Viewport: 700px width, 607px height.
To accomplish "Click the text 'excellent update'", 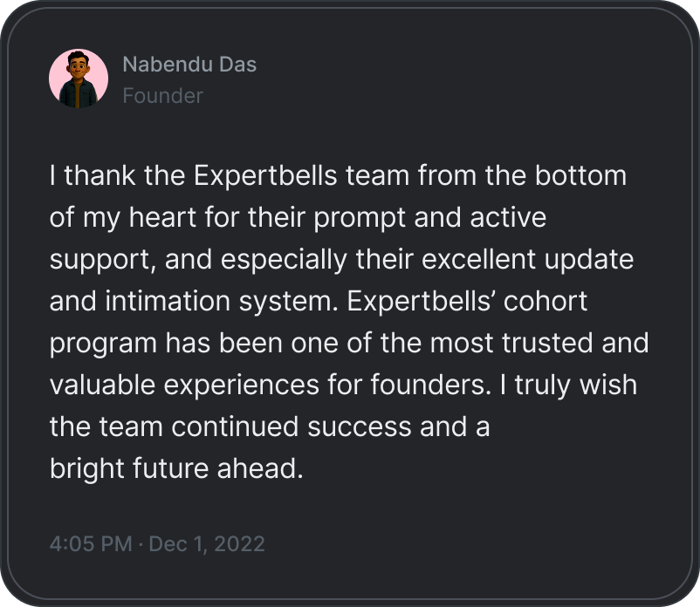I will coord(527,260).
